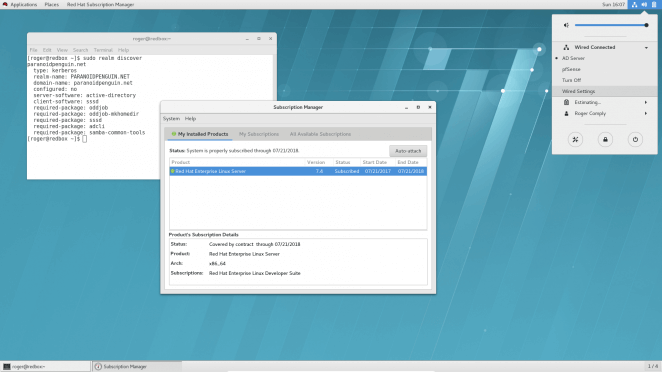
Task: Click Red Hat Enterprise Linux Developer Suite text
Action: (x=255, y=273)
